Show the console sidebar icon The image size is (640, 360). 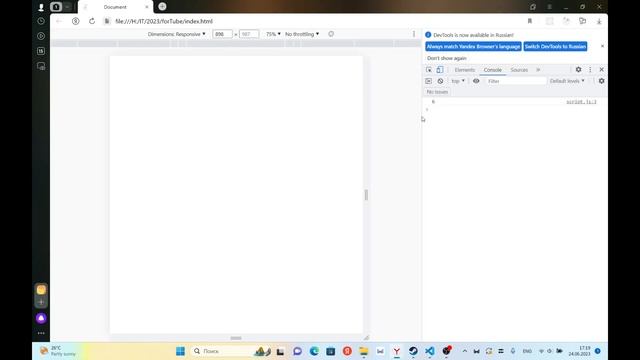point(428,81)
